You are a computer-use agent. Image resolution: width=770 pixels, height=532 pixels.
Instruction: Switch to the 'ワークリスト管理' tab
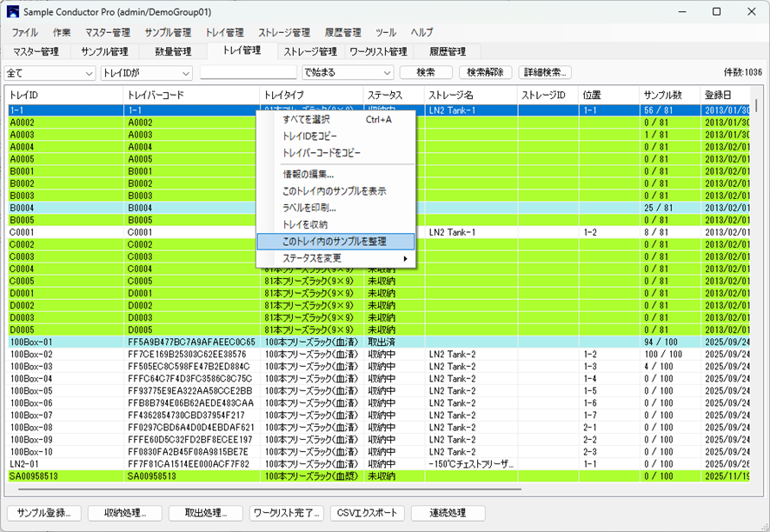(x=378, y=52)
